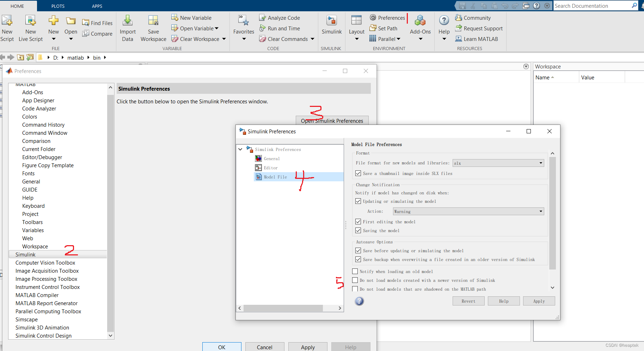Screen dimensions: 644x351
Task: Click the Help question mark icon
Action: coord(444,20)
